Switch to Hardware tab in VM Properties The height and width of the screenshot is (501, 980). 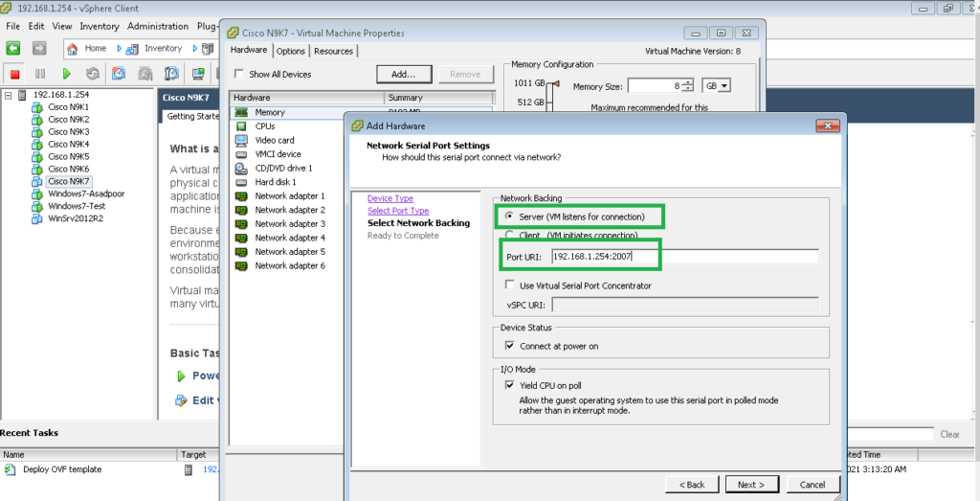249,50
